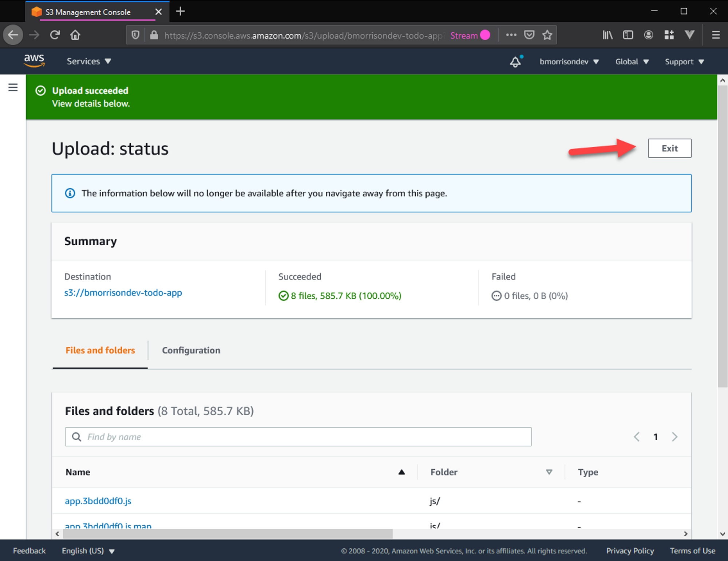Open the AWS notifications bell
The width and height of the screenshot is (728, 561).
(515, 61)
